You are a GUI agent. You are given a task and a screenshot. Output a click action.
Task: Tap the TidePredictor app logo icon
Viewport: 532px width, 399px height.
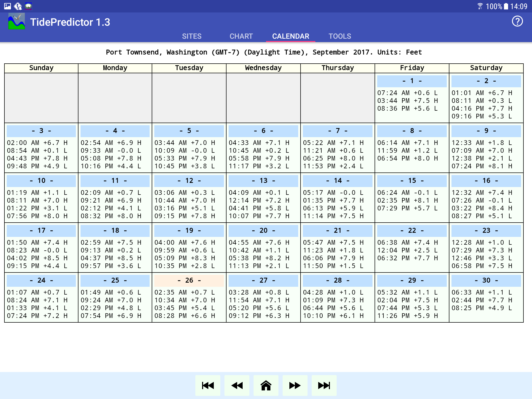tap(17, 21)
